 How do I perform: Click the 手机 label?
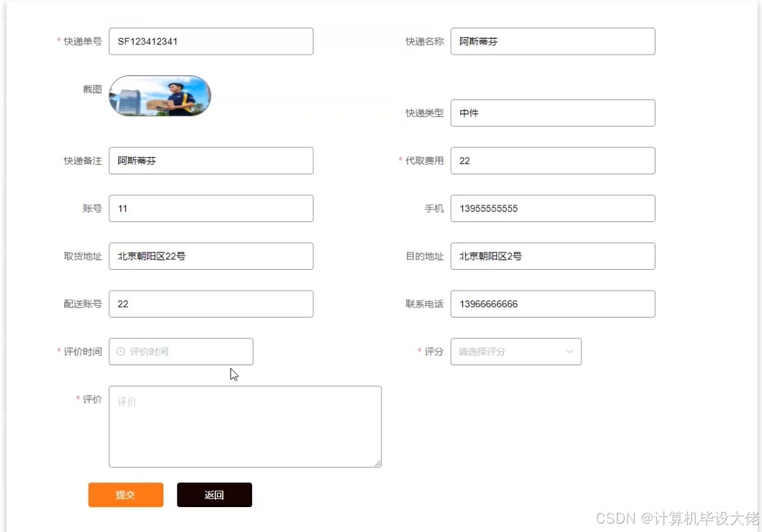(434, 208)
